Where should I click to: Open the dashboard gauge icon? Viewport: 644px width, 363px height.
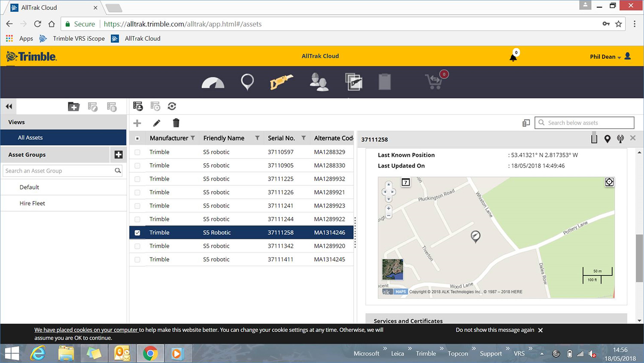pos(213,82)
